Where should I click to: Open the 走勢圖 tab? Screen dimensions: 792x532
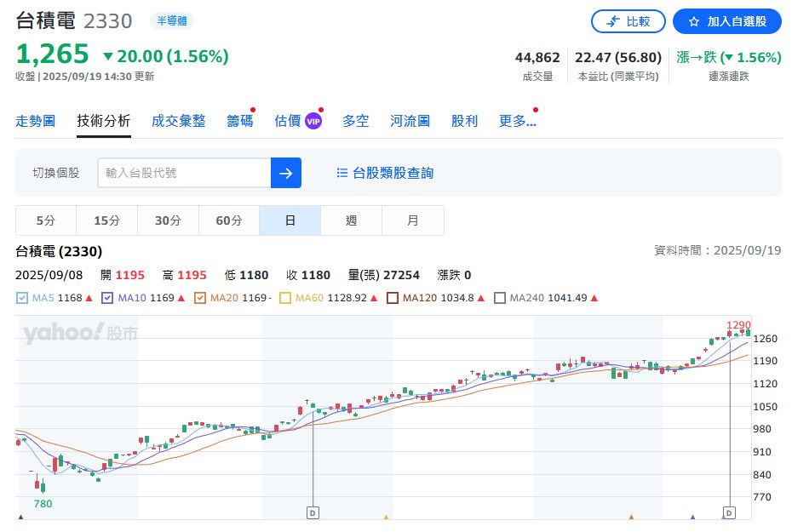coord(35,121)
